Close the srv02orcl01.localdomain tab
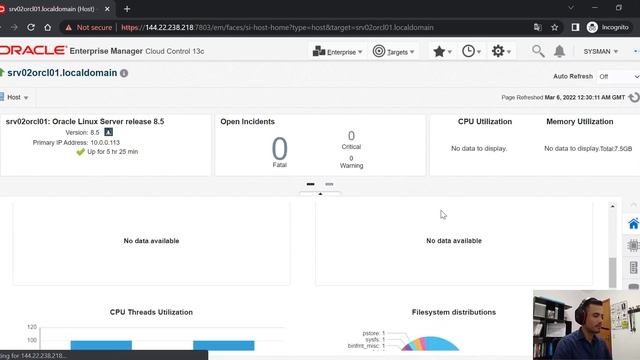This screenshot has height=360, width=640. [107, 9]
